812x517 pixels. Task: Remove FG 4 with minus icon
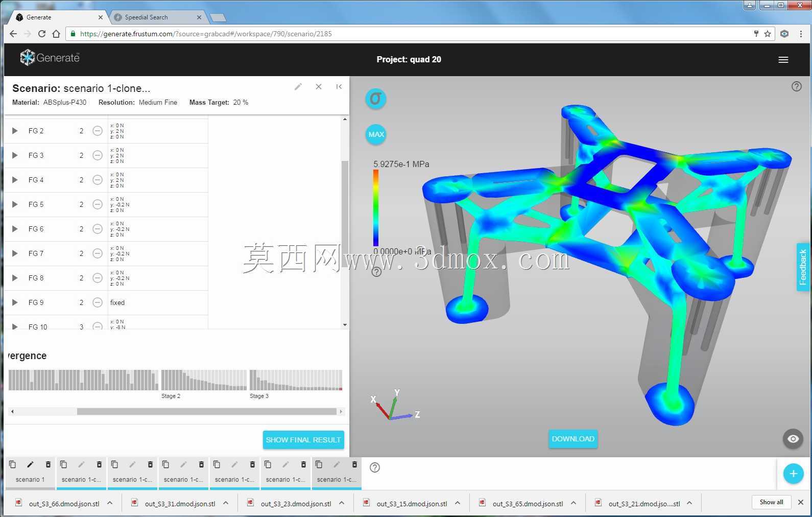97,180
